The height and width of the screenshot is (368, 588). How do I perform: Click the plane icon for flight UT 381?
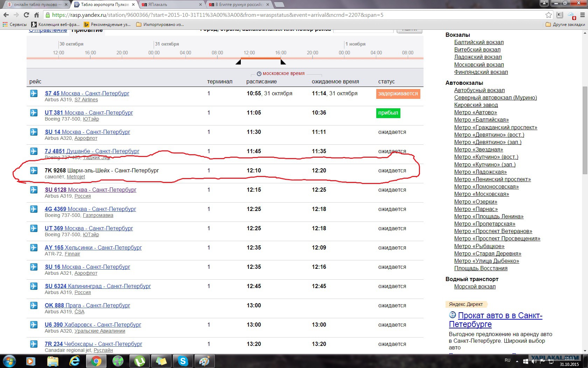pyautogui.click(x=34, y=113)
